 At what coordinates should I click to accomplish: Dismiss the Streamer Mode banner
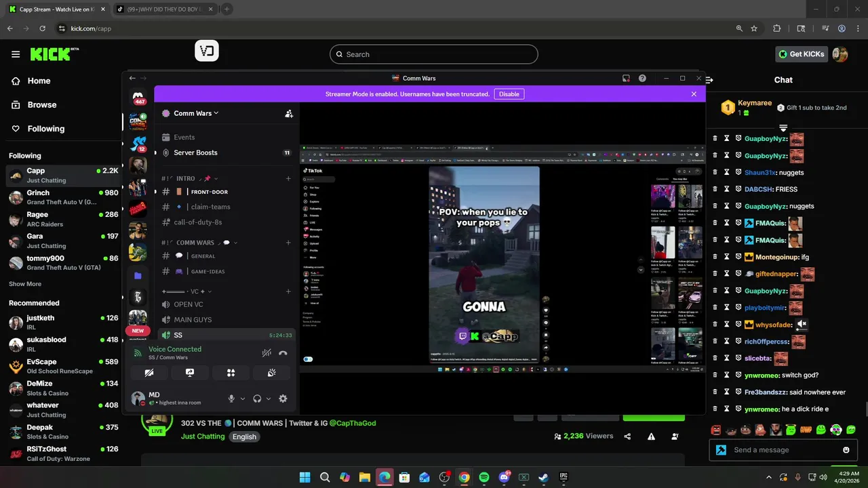pos(694,94)
